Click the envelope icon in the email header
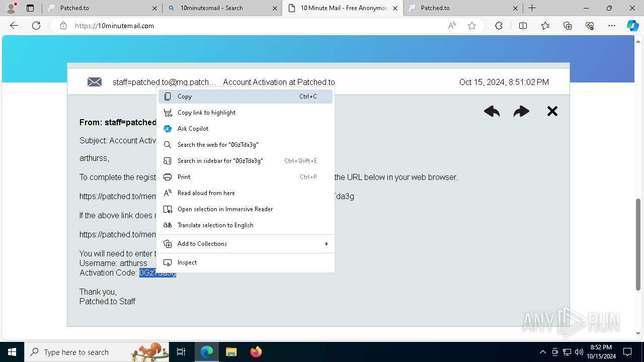Viewport: 644px width, 362px height. (95, 82)
